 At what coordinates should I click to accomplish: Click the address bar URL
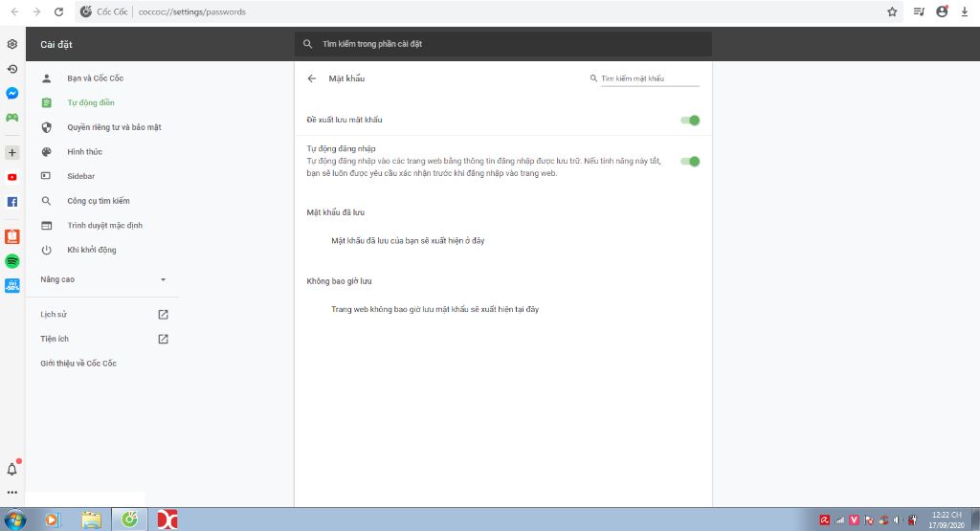coord(191,11)
